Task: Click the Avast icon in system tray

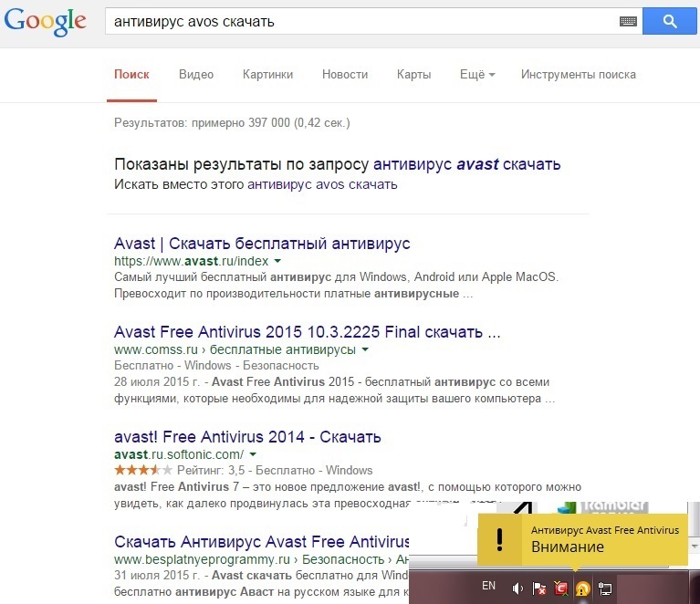Action: point(581,589)
